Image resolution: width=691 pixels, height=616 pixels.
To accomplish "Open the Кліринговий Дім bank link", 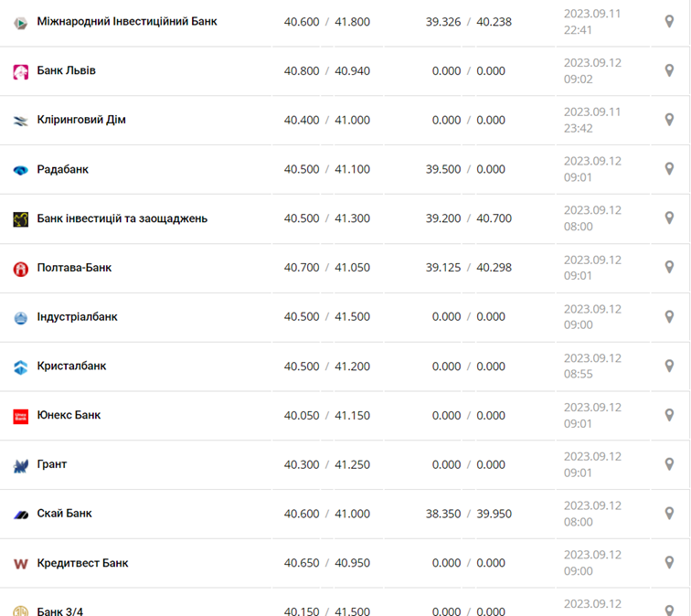I will tap(81, 120).
